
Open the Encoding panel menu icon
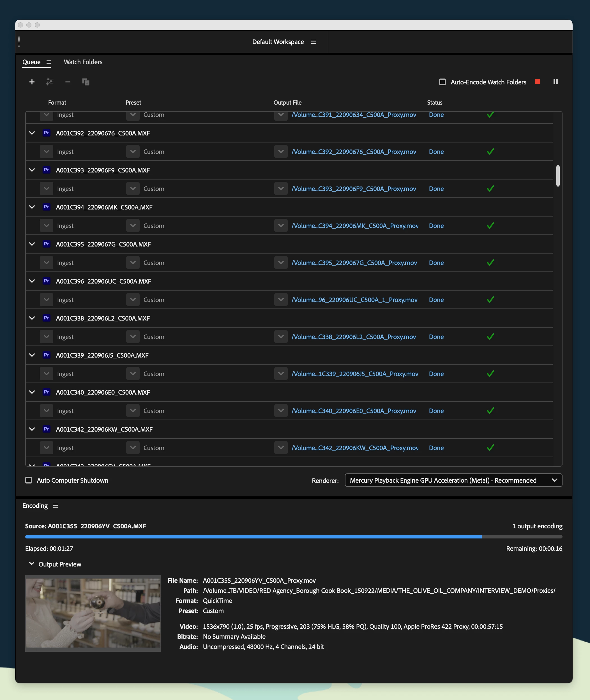(56, 506)
